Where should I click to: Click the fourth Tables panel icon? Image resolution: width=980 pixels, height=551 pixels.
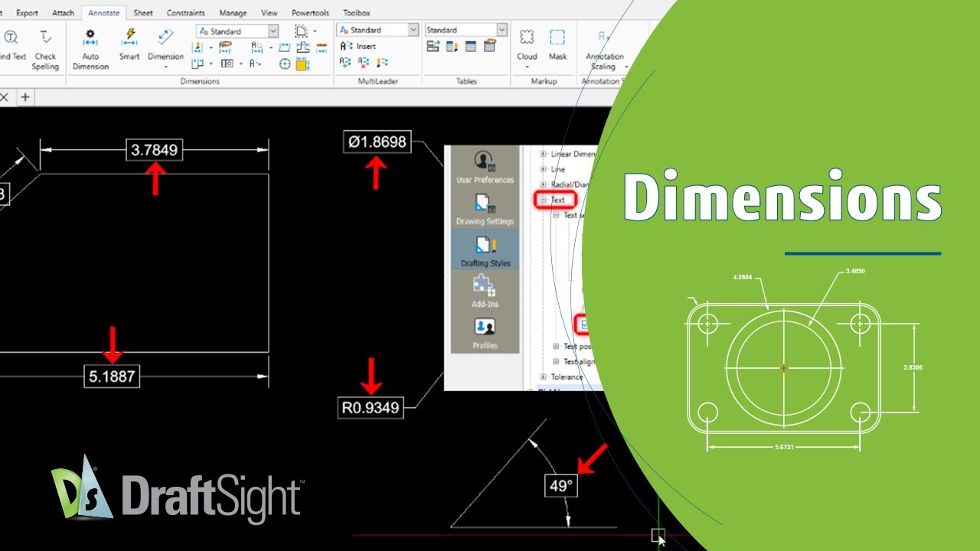490,47
